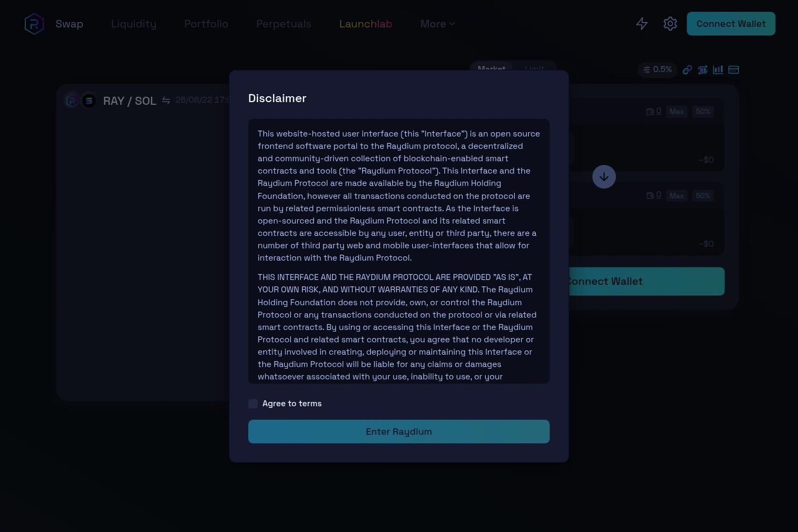The width and height of the screenshot is (798, 532).
Task: Open the Portfolio tab
Action: 206,24
